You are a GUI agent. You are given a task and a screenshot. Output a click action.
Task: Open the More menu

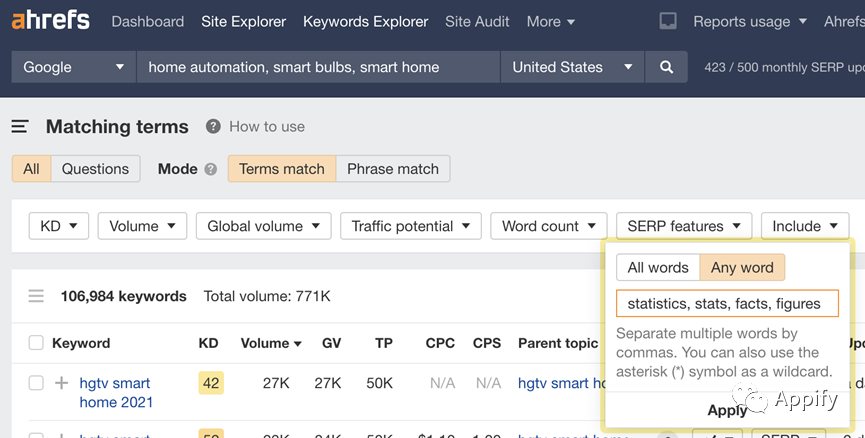551,22
